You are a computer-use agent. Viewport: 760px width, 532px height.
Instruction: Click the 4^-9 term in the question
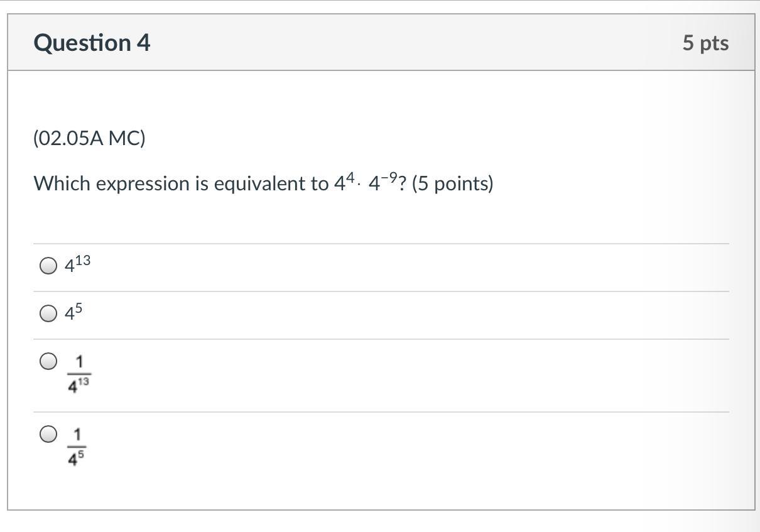(x=383, y=182)
